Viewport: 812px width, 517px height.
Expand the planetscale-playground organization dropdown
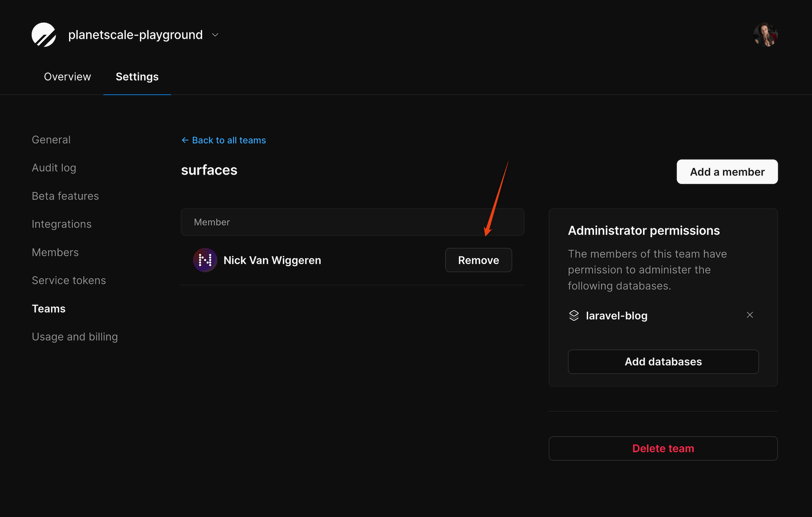click(x=215, y=35)
